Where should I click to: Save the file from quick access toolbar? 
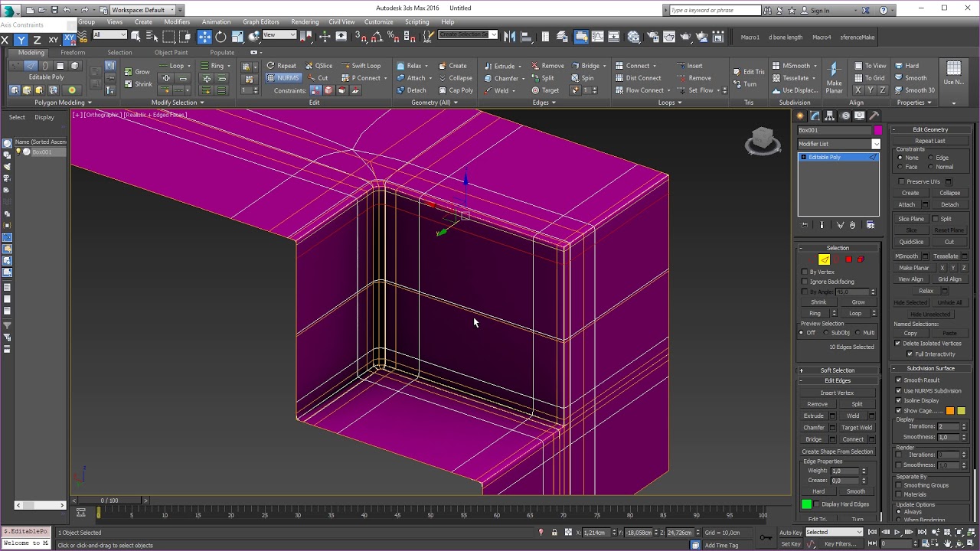pos(54,10)
